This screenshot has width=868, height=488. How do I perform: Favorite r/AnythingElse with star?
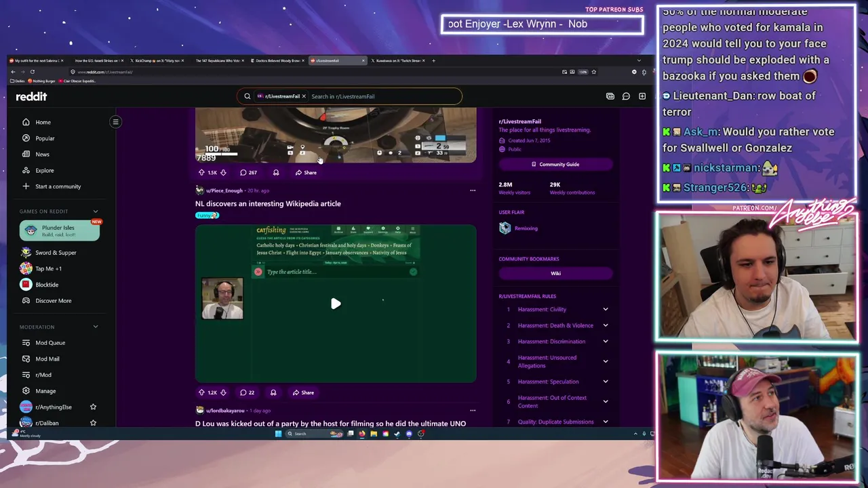click(93, 407)
